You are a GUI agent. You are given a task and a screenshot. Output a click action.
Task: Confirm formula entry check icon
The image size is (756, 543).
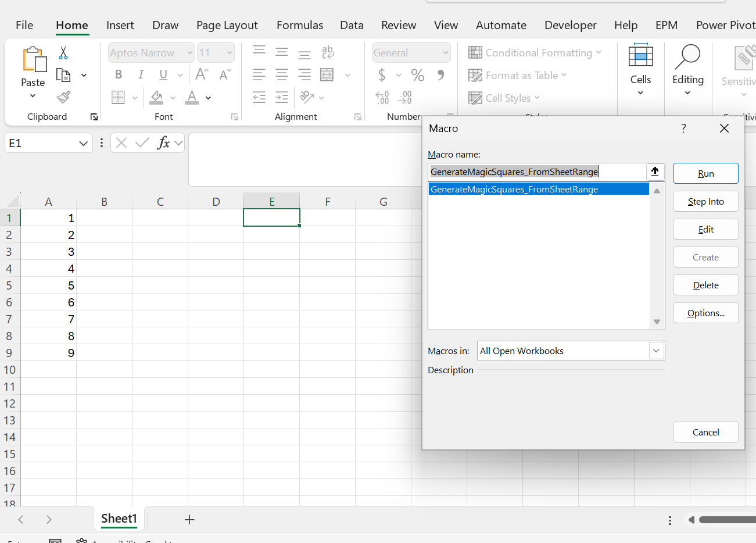pos(142,143)
